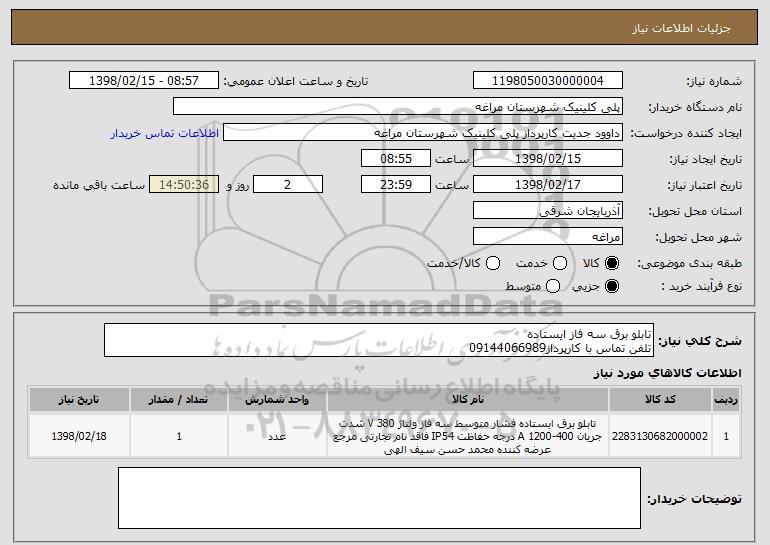Click the buyer organization name field
This screenshot has width=770, height=545.
point(397,106)
